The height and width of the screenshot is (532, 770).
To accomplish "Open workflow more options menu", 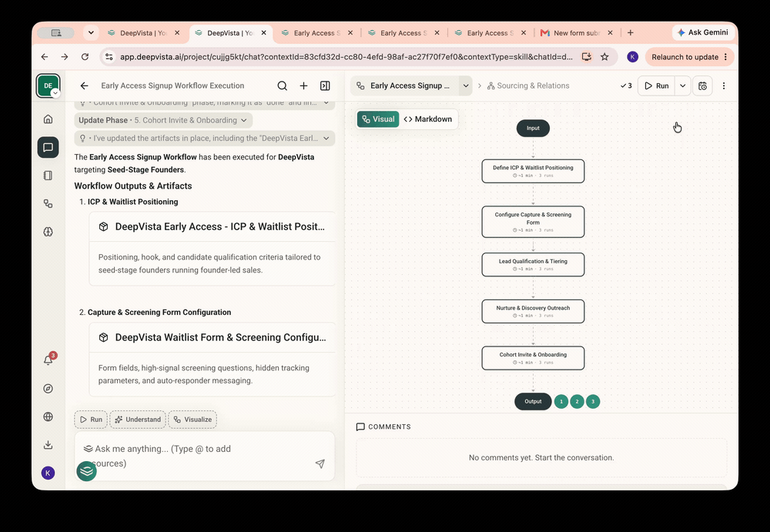I will tap(724, 86).
